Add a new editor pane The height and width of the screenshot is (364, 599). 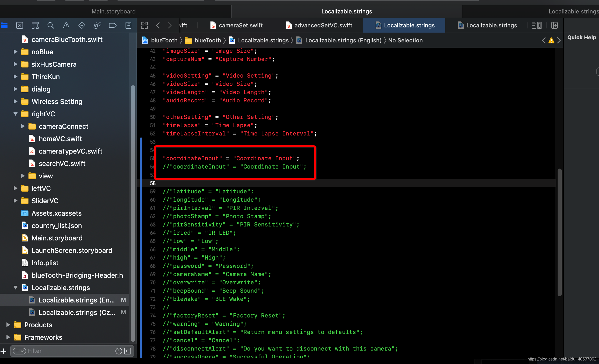554,25
